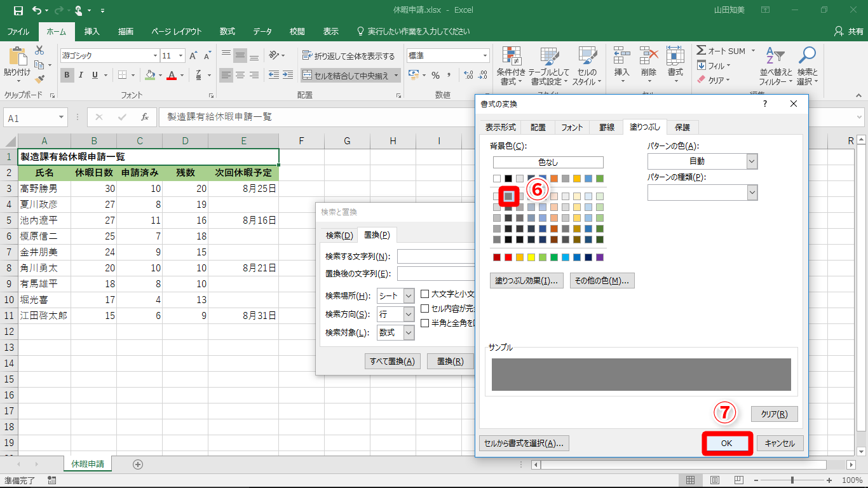
Task: Click the Underline button
Action: [x=95, y=75]
